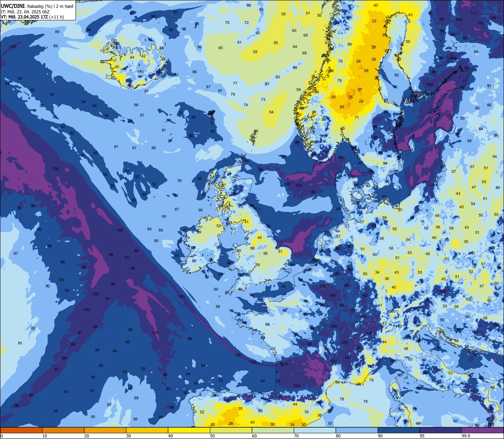
Task: Click the humidity value '72' north of the Faroes
Action: click(246, 22)
